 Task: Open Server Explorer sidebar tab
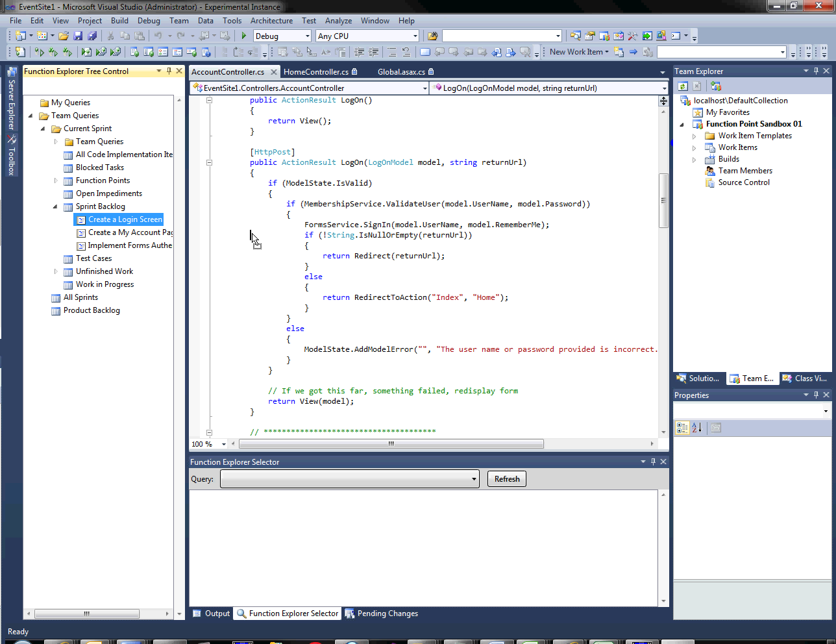[11, 98]
